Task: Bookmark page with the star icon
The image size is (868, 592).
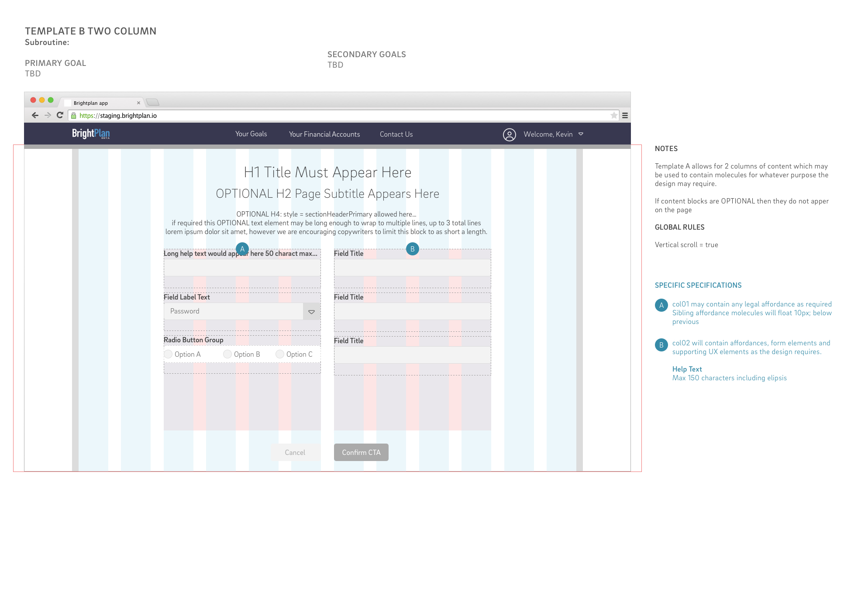Action: click(614, 115)
